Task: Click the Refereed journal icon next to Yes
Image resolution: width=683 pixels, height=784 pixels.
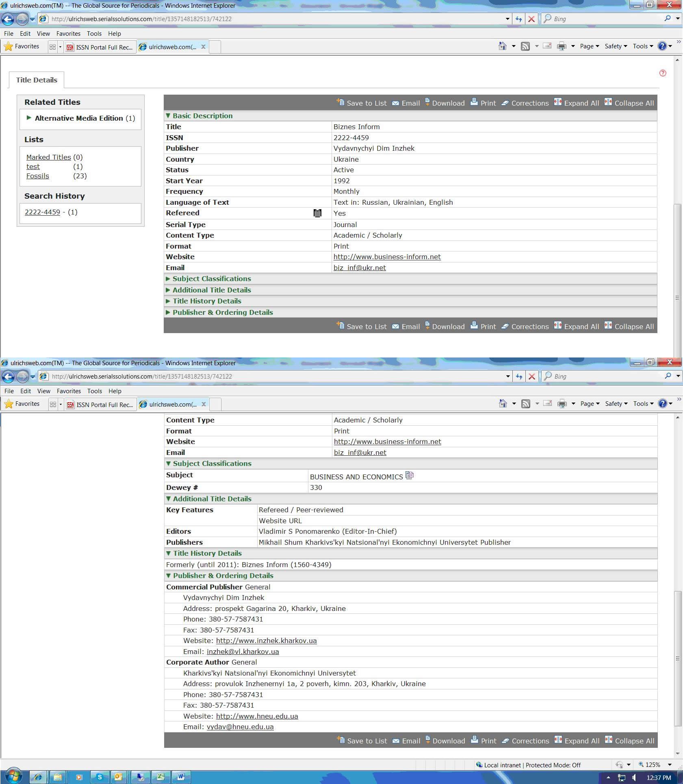Action: (317, 213)
